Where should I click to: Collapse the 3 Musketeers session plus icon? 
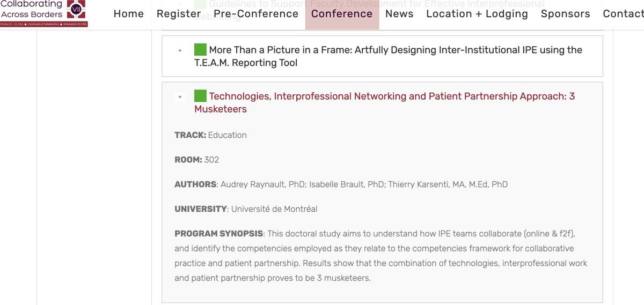[x=180, y=97]
